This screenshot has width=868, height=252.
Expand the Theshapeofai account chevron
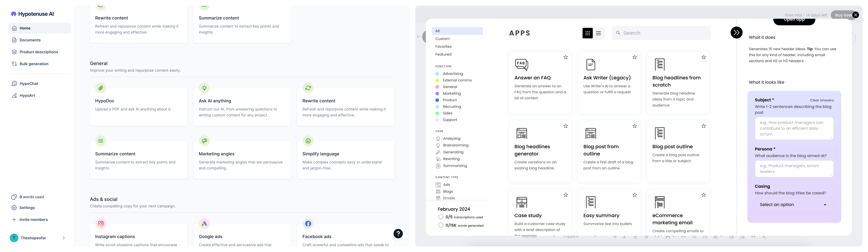tap(64, 238)
